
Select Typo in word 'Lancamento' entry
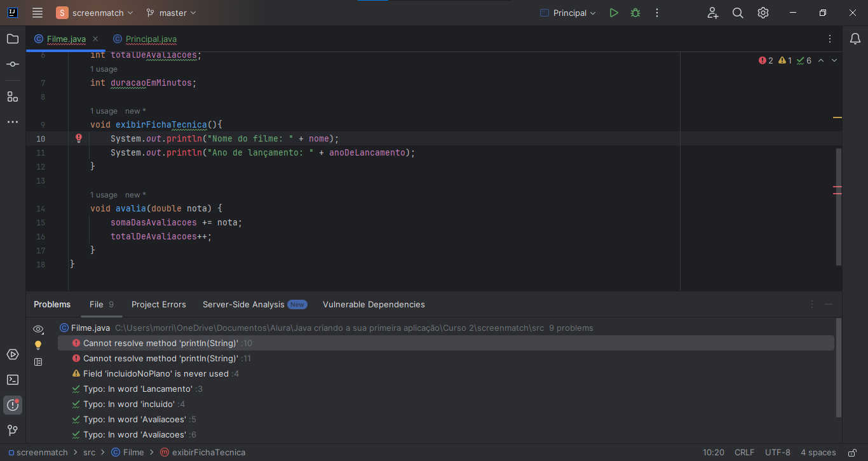445,389
